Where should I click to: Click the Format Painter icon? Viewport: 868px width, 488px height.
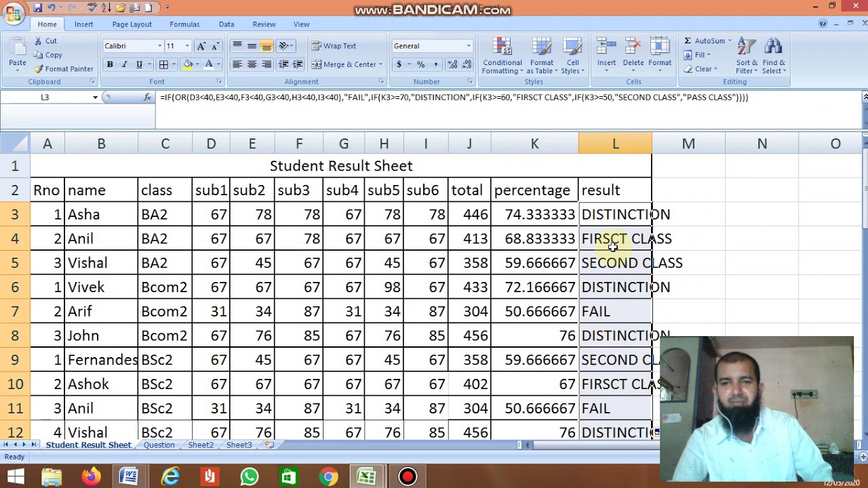coord(39,69)
